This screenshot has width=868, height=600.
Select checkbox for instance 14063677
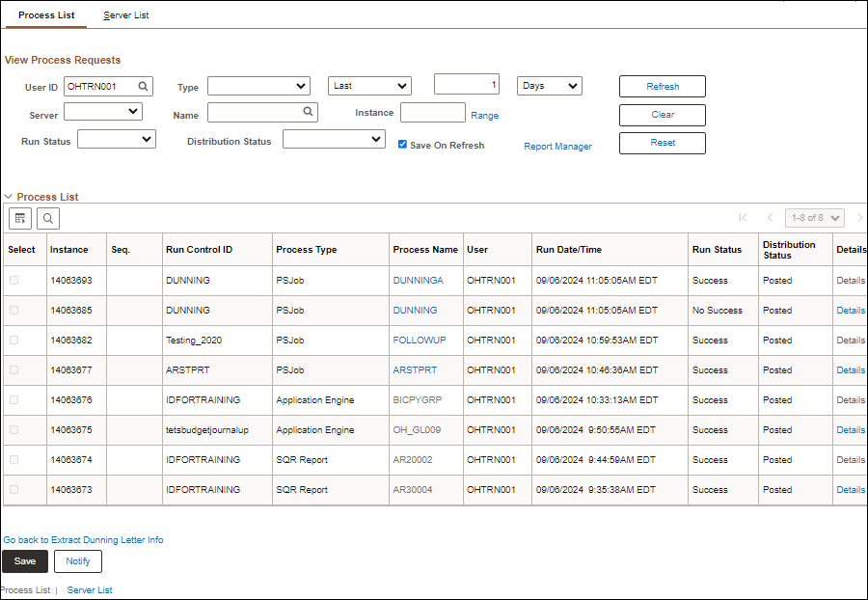click(x=14, y=370)
